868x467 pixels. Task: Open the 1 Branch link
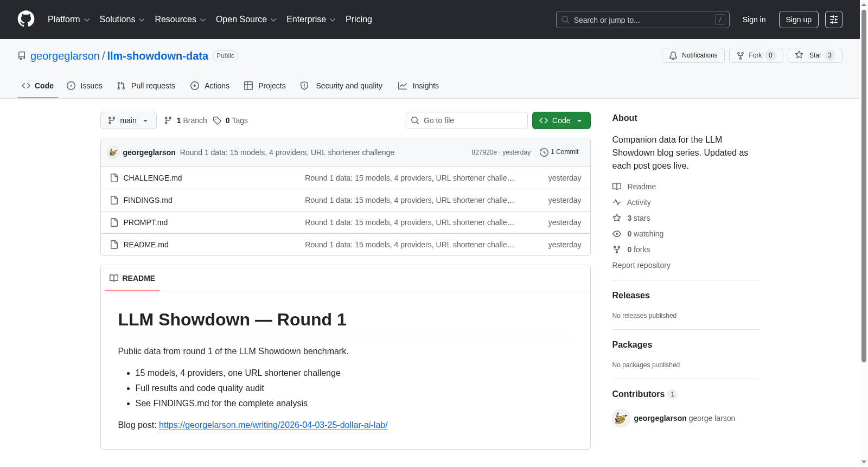tap(186, 120)
